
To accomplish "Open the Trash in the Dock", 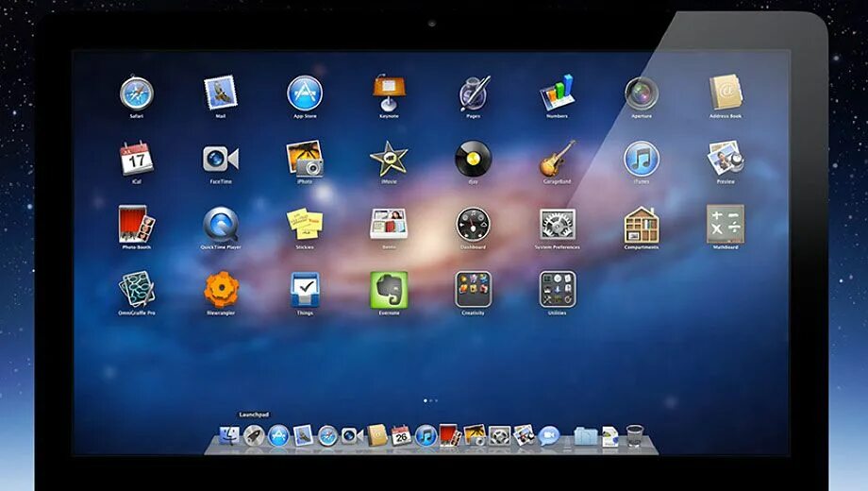I will click(634, 435).
